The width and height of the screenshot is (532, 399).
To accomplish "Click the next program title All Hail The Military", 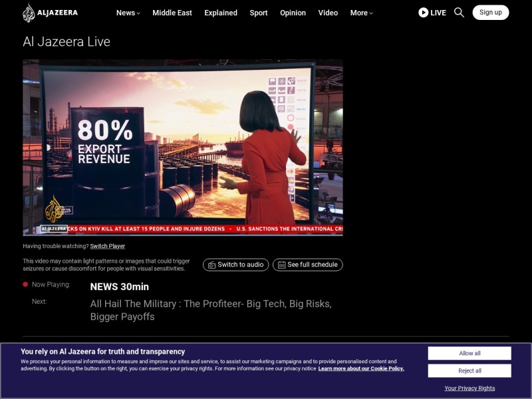I will (x=211, y=310).
